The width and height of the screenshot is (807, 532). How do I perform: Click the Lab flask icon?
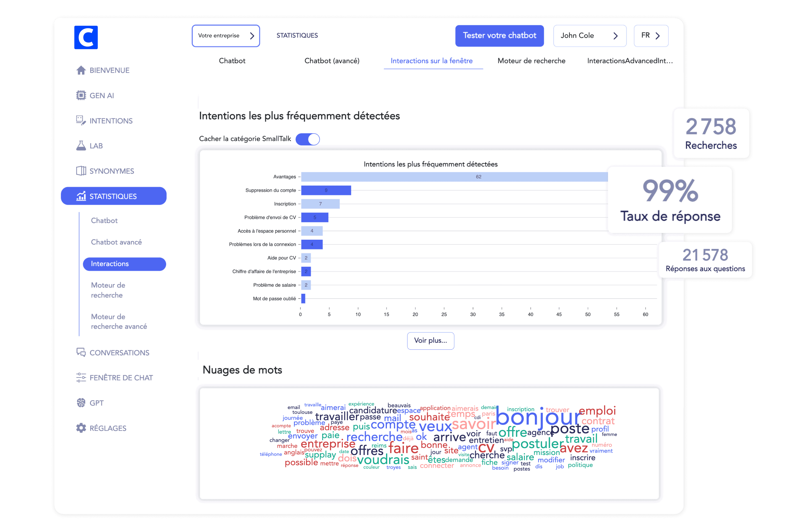tap(81, 146)
